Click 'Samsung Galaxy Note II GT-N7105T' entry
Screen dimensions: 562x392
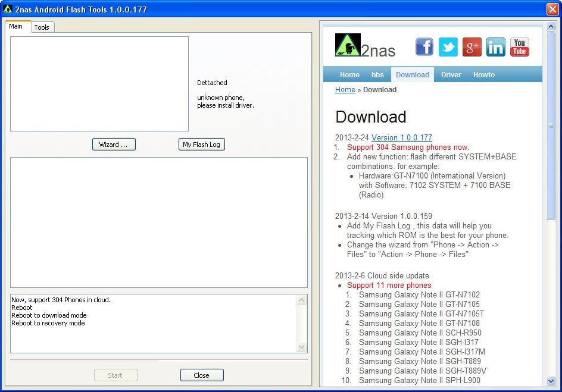[x=421, y=314]
